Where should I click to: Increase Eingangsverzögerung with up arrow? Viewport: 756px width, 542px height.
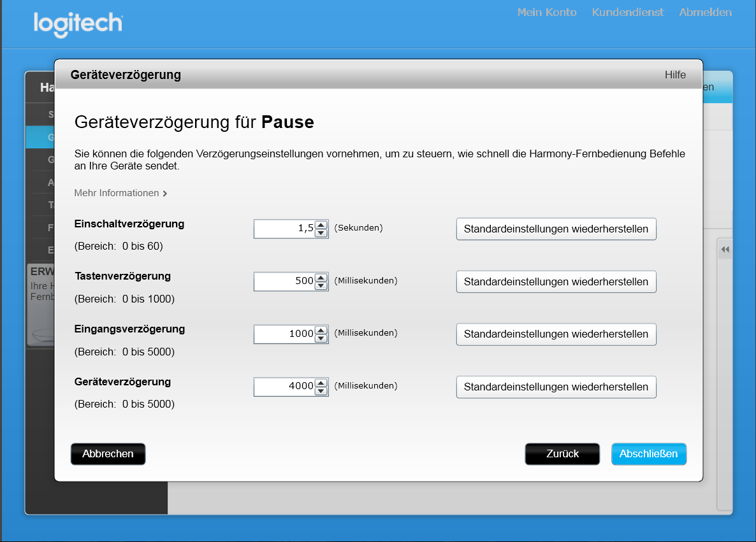321,330
